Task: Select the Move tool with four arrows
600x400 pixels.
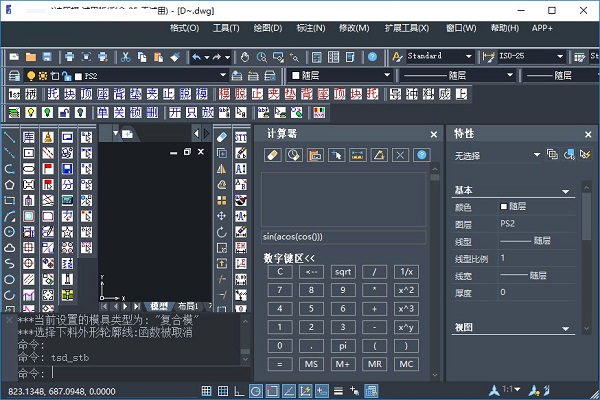Action: pos(222,216)
